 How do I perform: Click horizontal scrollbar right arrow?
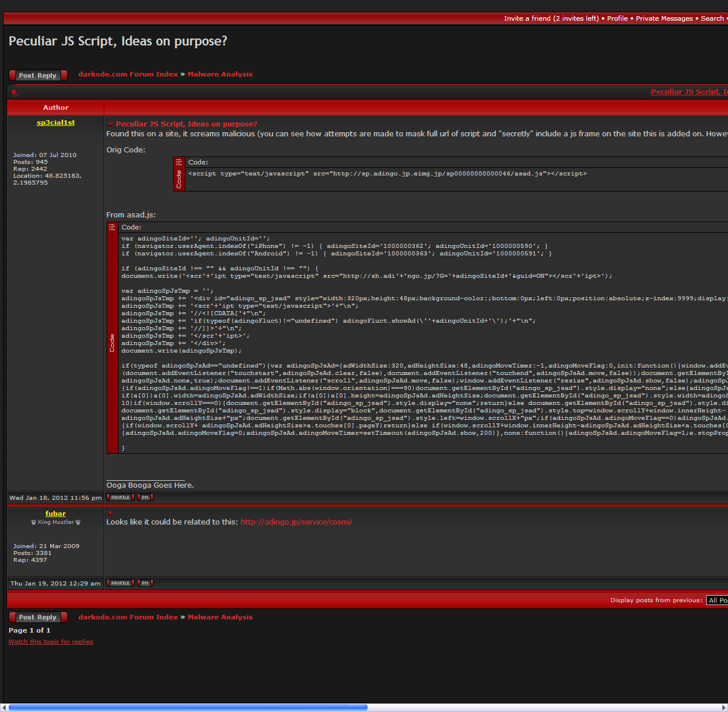(x=724, y=707)
